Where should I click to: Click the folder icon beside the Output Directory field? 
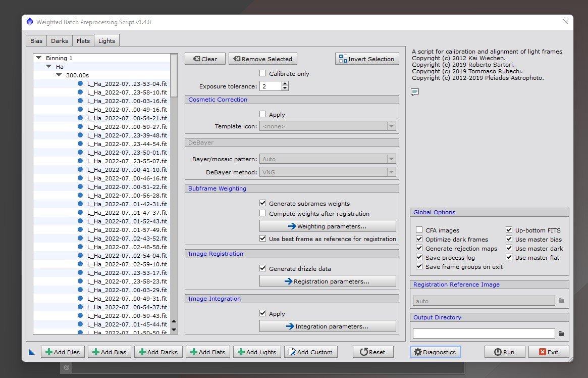[561, 334]
